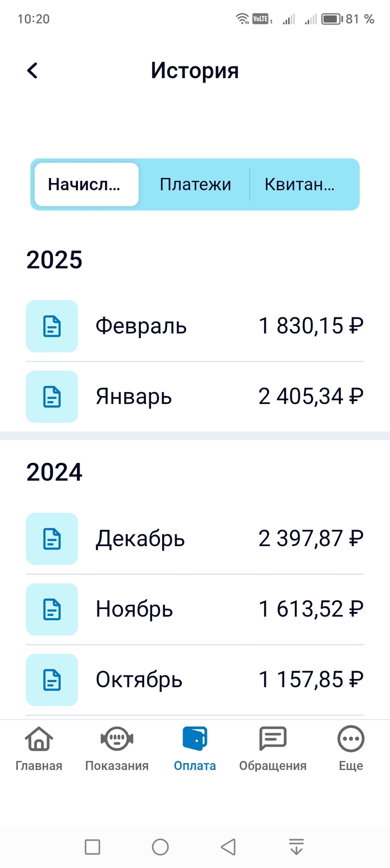Open the Еще more menu icon

pyautogui.click(x=351, y=740)
